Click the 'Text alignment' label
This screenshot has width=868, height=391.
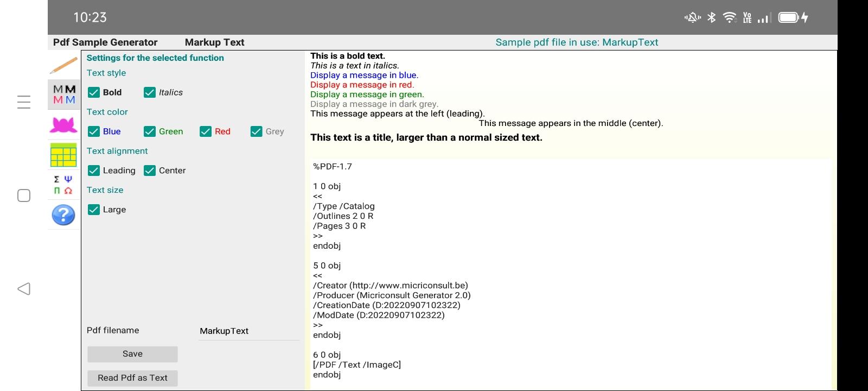pyautogui.click(x=117, y=151)
